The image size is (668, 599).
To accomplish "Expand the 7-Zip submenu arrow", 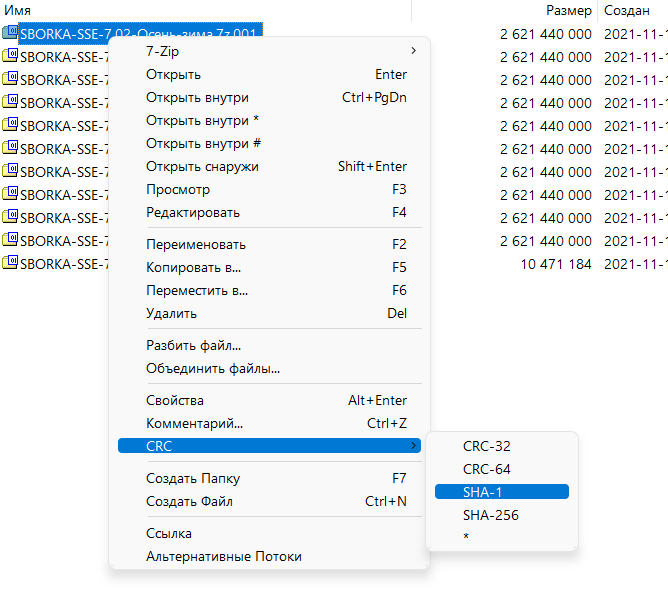I will pos(414,51).
